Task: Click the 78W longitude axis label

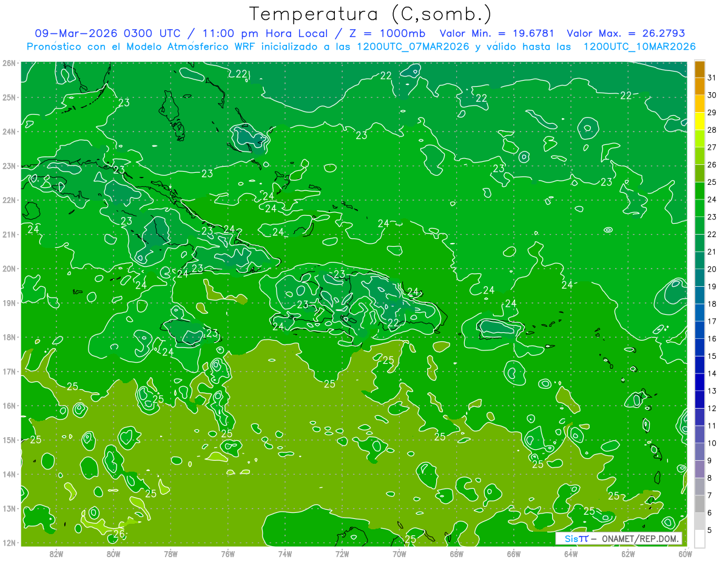Action: 170,554
